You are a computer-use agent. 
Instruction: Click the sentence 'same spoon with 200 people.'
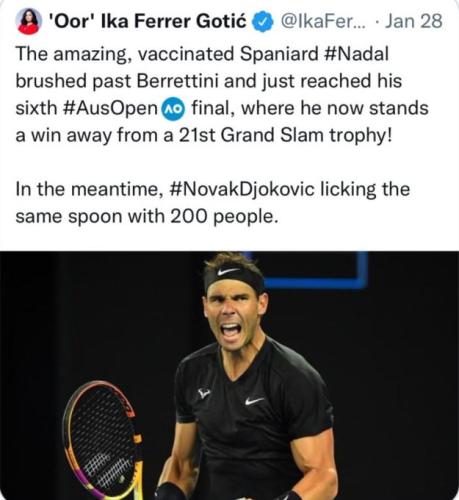[x=147, y=217]
